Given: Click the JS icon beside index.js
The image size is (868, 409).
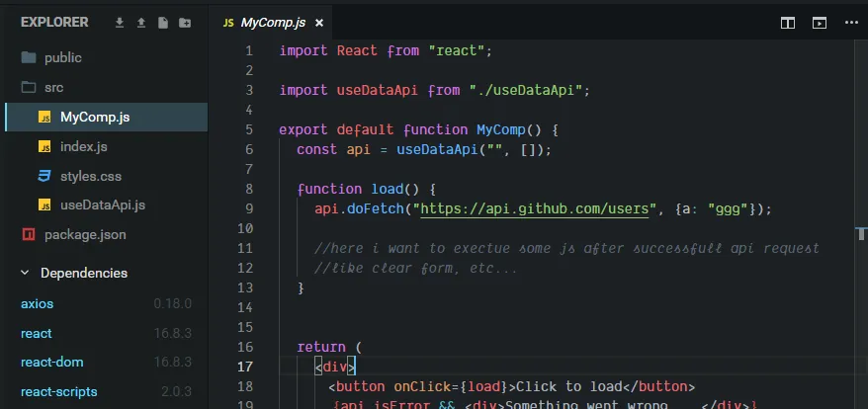Looking at the screenshot, I should point(44,146).
